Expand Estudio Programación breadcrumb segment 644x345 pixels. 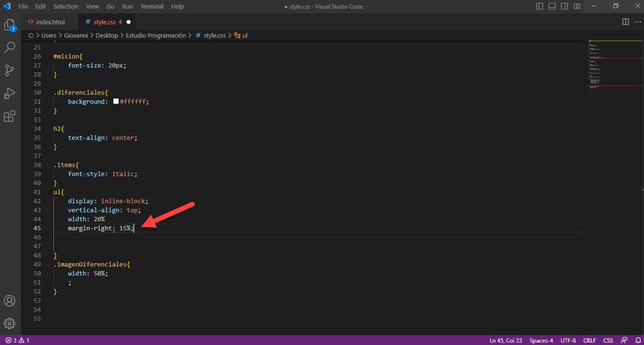pyautogui.click(x=156, y=35)
